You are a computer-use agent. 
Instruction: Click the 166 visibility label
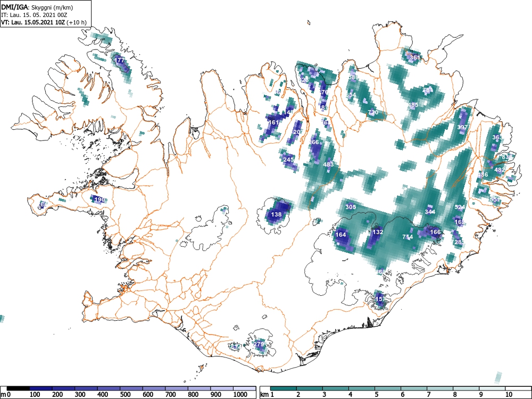(435, 232)
